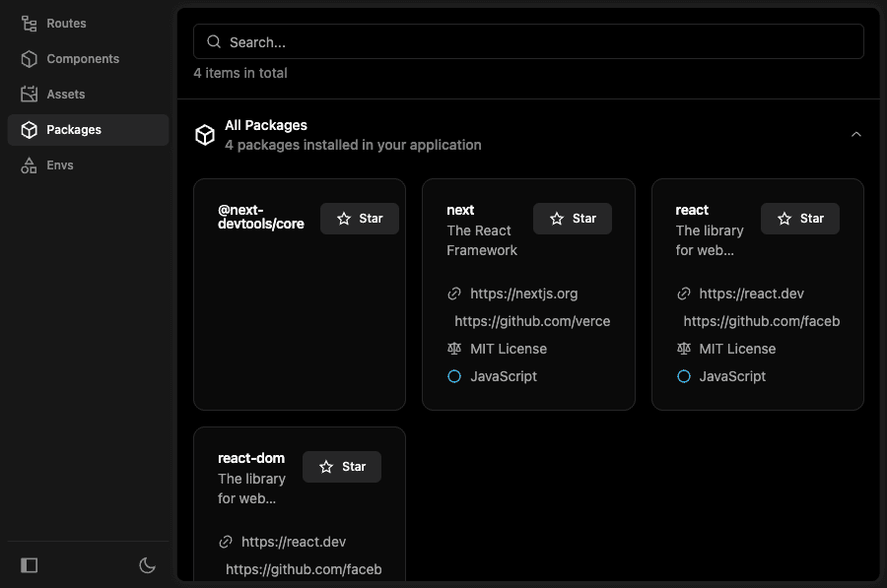
Task: Click the @next-devtools/core package title
Action: 261,217
